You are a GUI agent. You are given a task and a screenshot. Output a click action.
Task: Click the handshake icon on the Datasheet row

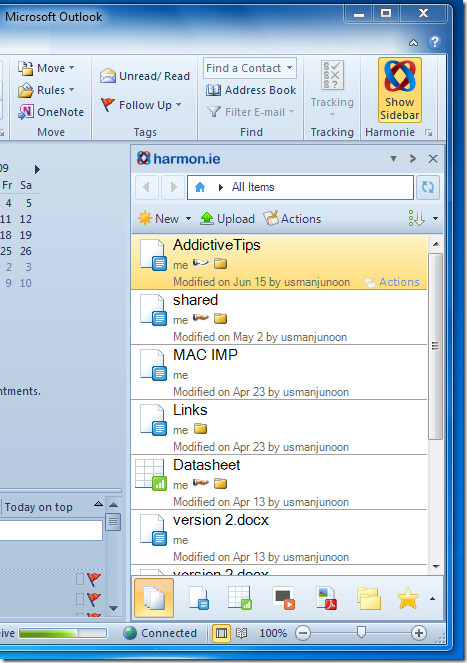point(201,482)
